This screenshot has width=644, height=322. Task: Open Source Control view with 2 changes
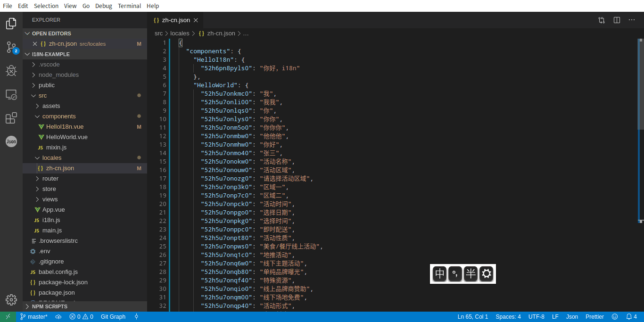coord(11,47)
